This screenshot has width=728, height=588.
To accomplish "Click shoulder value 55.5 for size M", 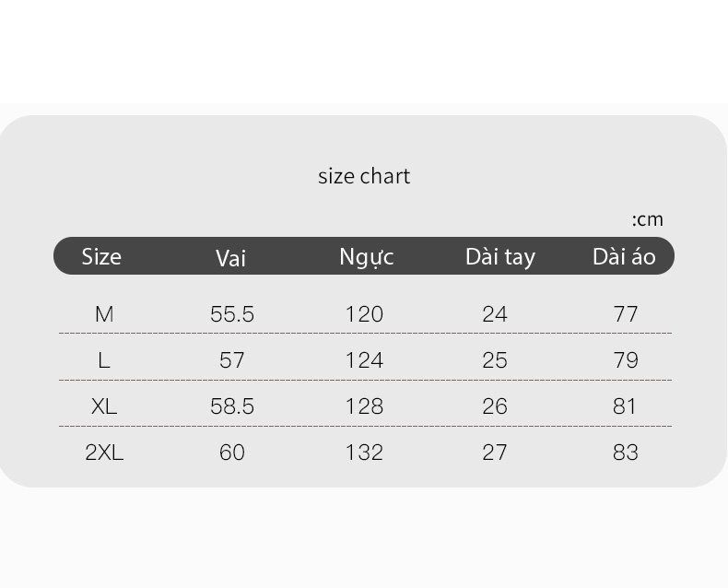I will (232, 314).
